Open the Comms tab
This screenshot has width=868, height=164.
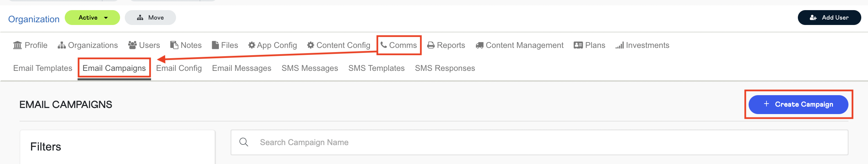pyautogui.click(x=399, y=45)
